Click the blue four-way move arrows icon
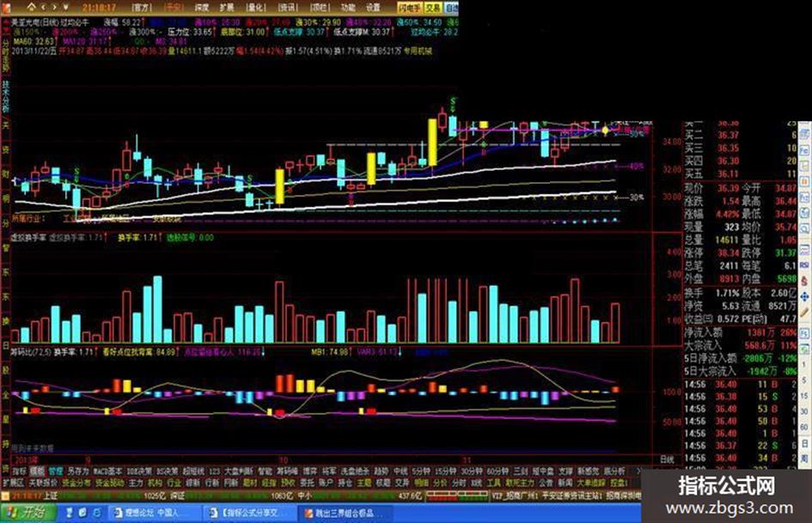Screen dimensions: 812x523 point(804,296)
